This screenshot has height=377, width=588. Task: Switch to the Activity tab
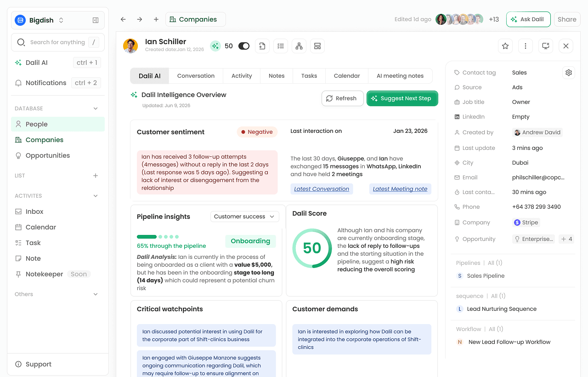(x=242, y=76)
